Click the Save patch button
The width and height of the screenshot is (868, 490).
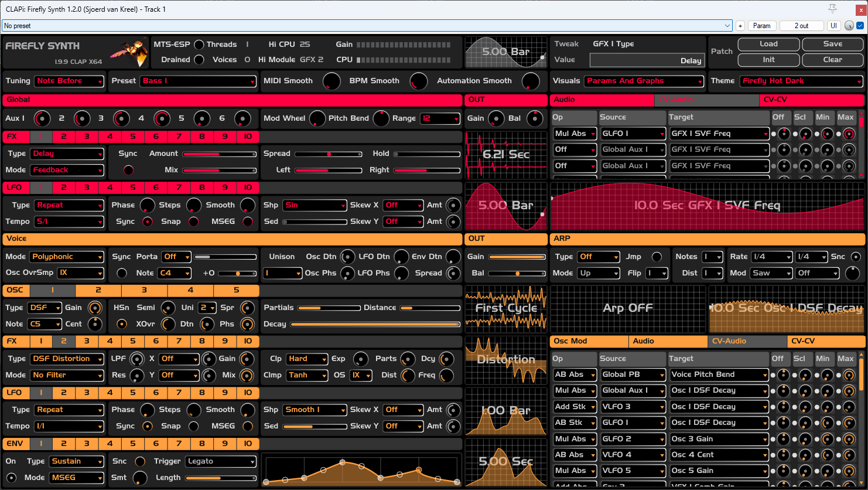tap(832, 44)
